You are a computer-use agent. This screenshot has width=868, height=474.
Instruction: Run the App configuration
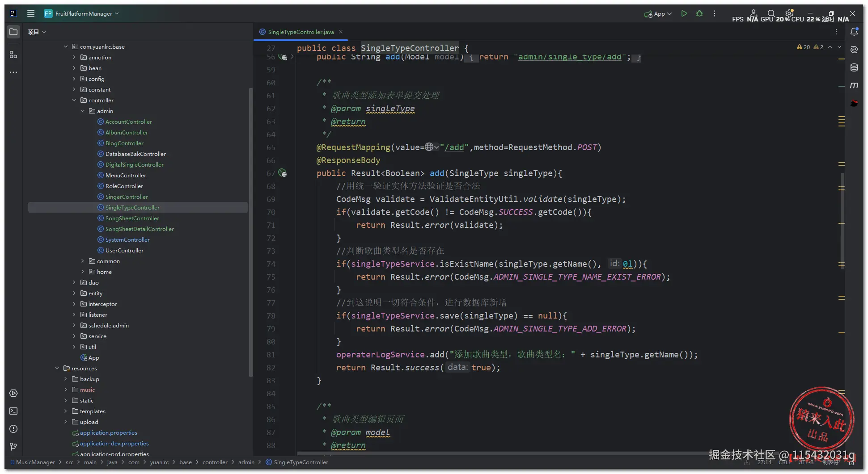point(684,13)
